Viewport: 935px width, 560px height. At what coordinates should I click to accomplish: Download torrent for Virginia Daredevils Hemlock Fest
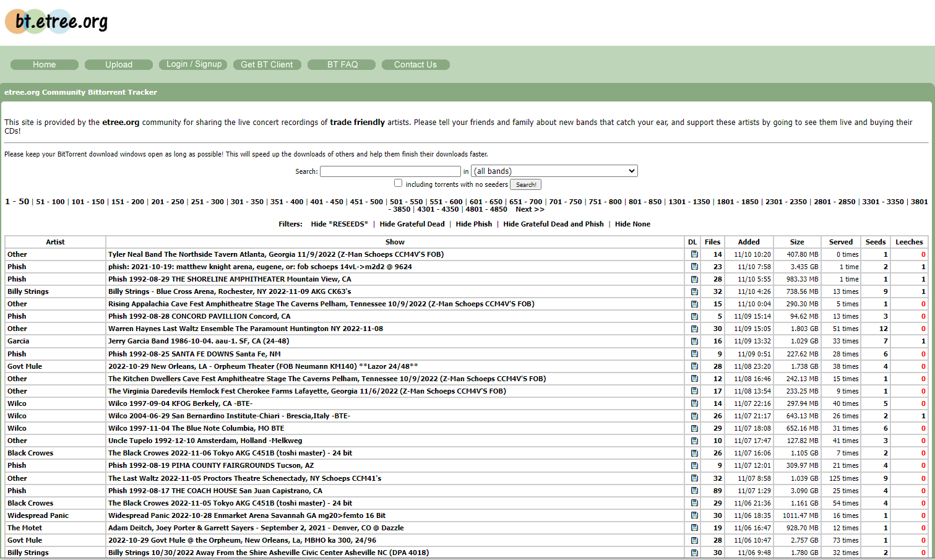(x=694, y=391)
